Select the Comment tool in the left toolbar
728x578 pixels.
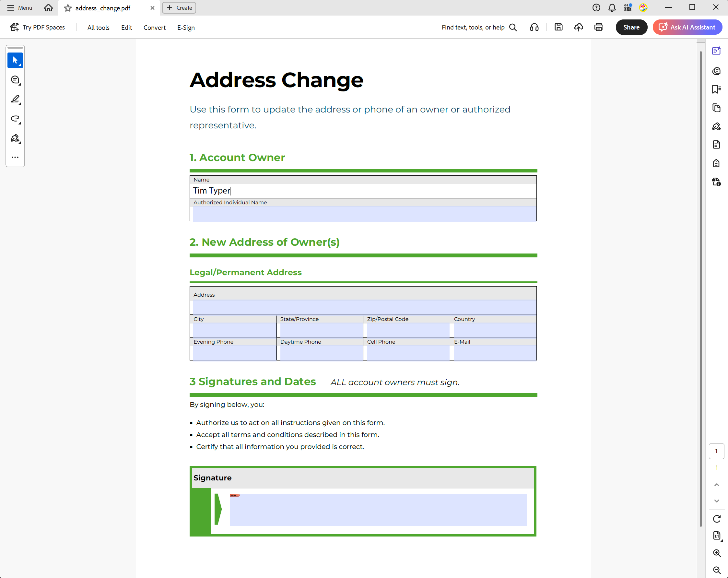[x=15, y=80]
